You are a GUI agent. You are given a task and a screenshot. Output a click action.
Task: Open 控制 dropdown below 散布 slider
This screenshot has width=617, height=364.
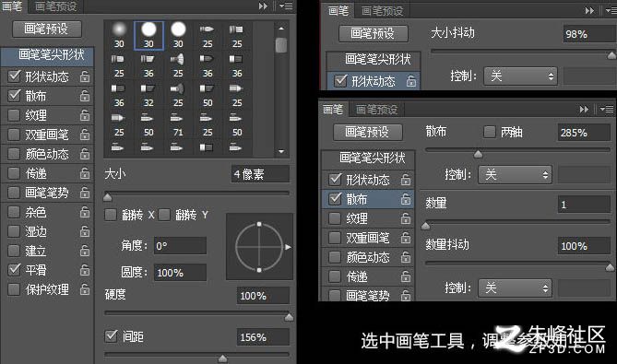click(515, 174)
